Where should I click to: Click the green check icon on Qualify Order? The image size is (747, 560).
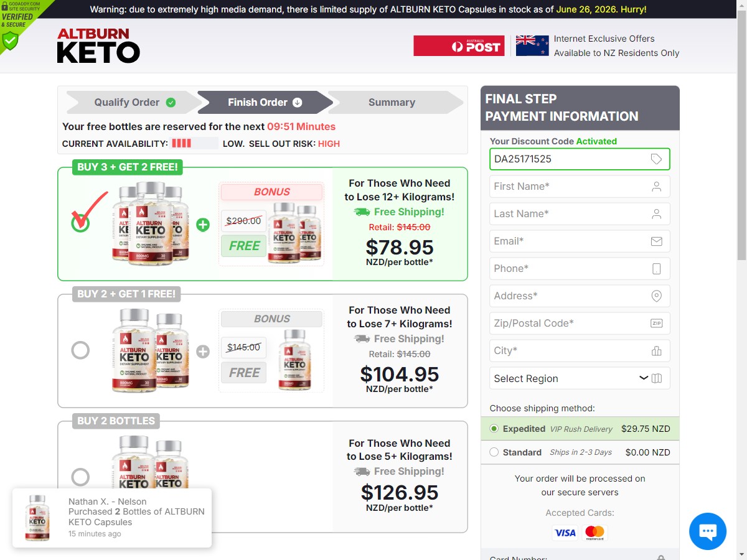[171, 103]
